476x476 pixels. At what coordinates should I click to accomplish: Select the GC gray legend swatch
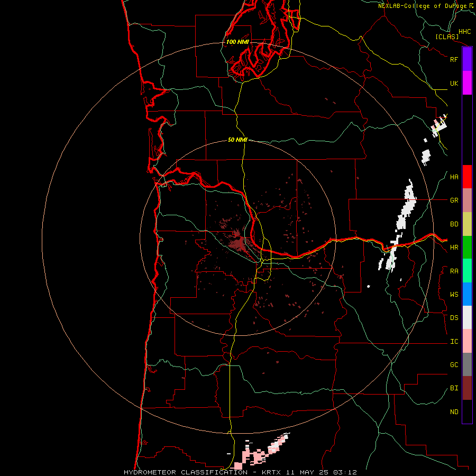467,364
